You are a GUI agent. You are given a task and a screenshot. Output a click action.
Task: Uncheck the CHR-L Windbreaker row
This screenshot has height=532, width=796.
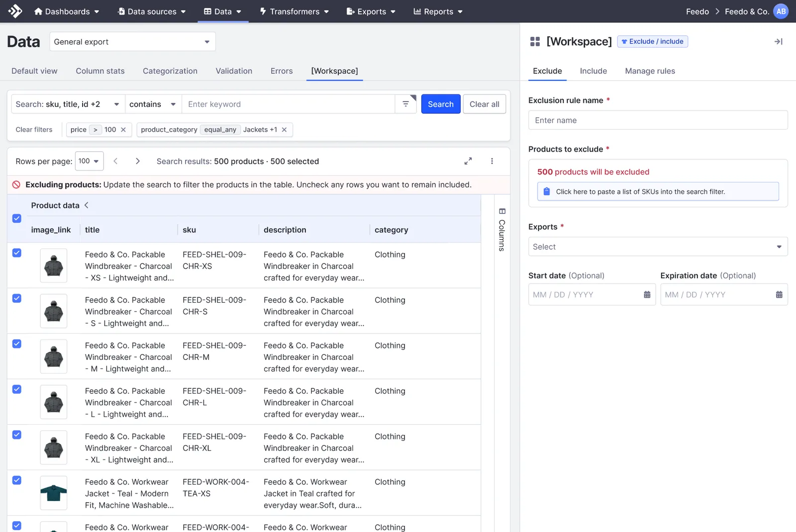tap(17, 389)
